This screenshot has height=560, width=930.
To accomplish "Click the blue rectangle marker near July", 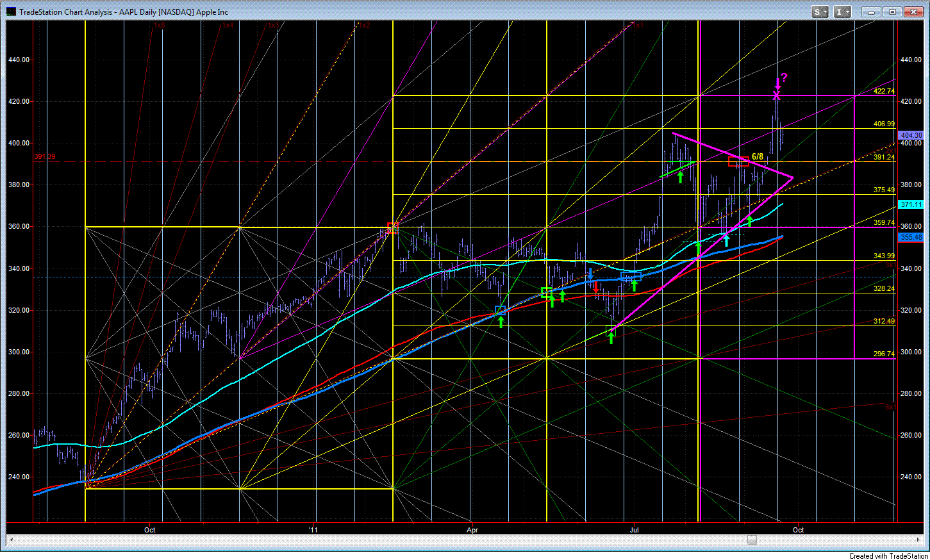I will (x=631, y=276).
